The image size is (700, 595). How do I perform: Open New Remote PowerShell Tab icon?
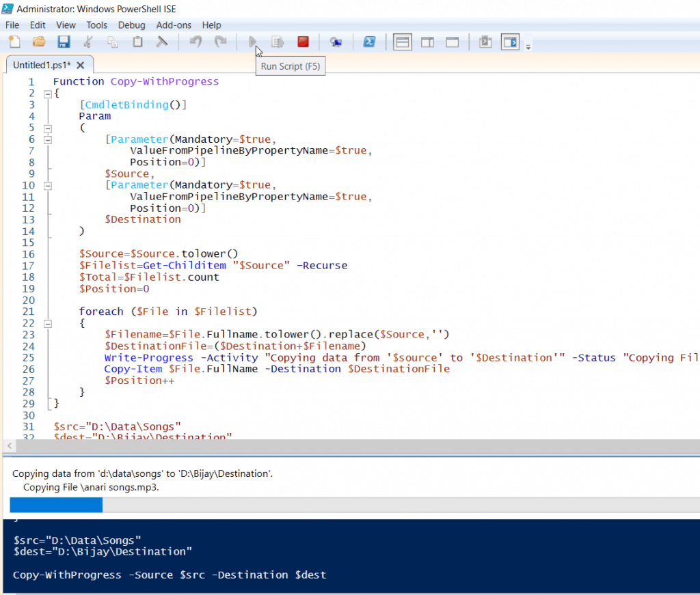336,42
